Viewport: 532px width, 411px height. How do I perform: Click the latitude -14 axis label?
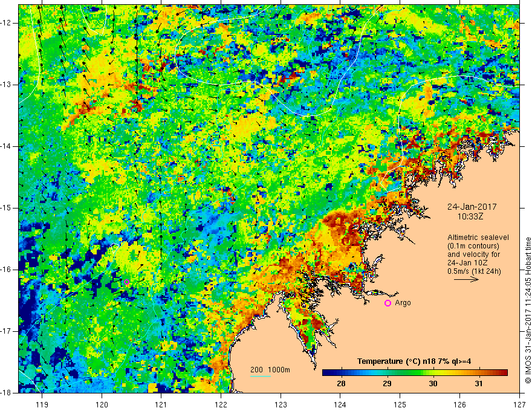pos(7,146)
